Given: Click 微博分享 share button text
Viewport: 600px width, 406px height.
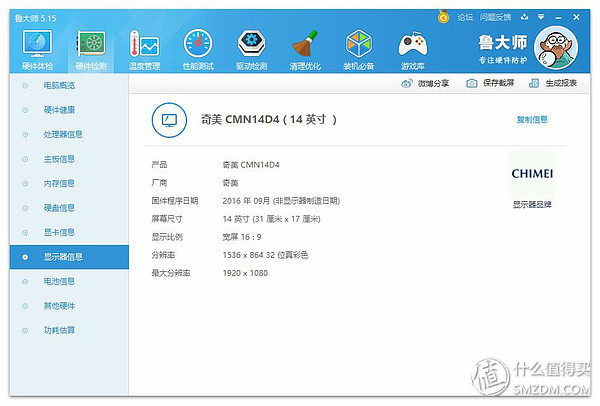Looking at the screenshot, I should click(433, 83).
